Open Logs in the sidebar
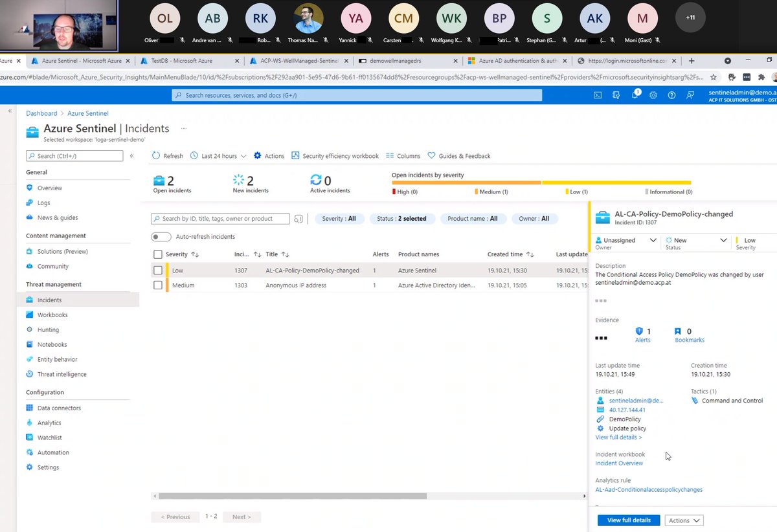This screenshot has width=777, height=532. coord(43,203)
